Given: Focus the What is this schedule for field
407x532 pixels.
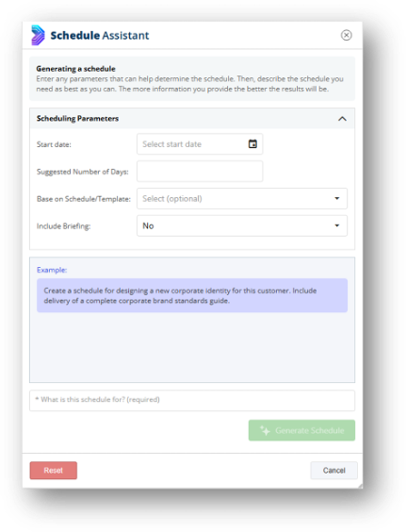Looking at the screenshot, I should point(192,400).
